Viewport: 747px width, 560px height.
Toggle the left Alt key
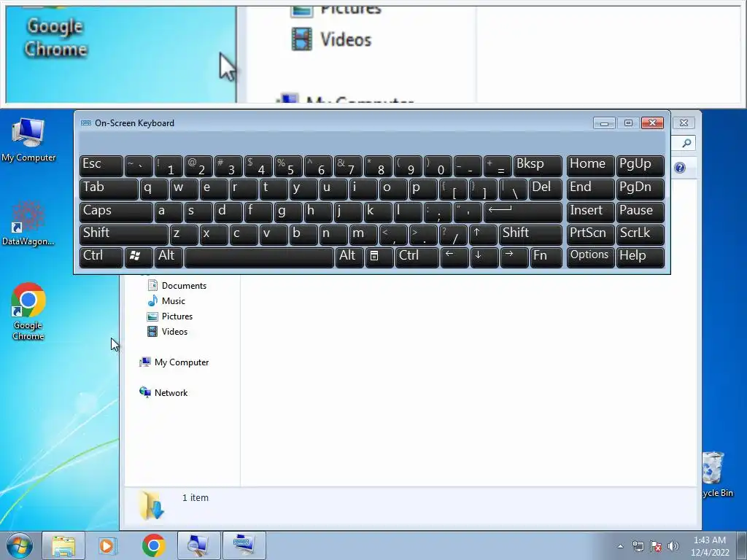[169, 257]
